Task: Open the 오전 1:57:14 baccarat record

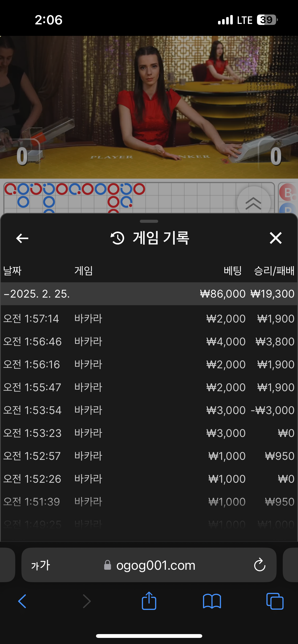Action: 149,319
